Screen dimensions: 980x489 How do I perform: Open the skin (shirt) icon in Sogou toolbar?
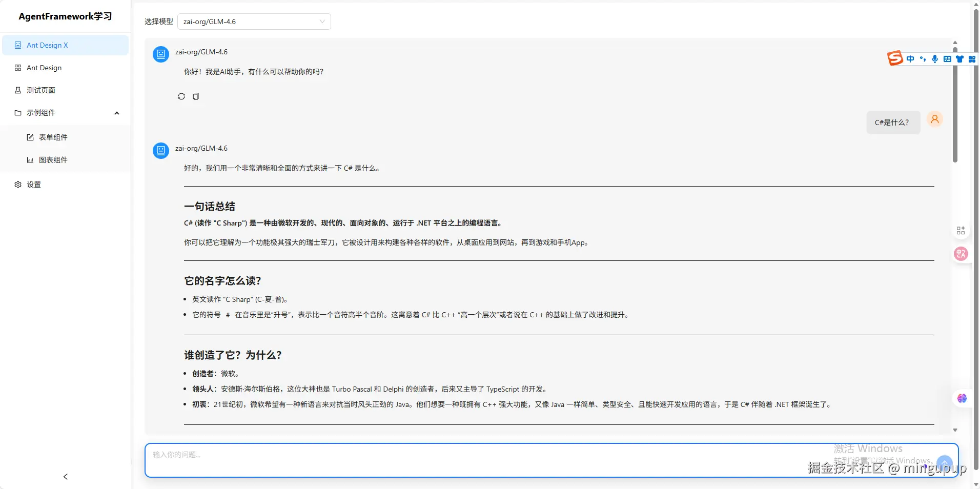pos(959,59)
